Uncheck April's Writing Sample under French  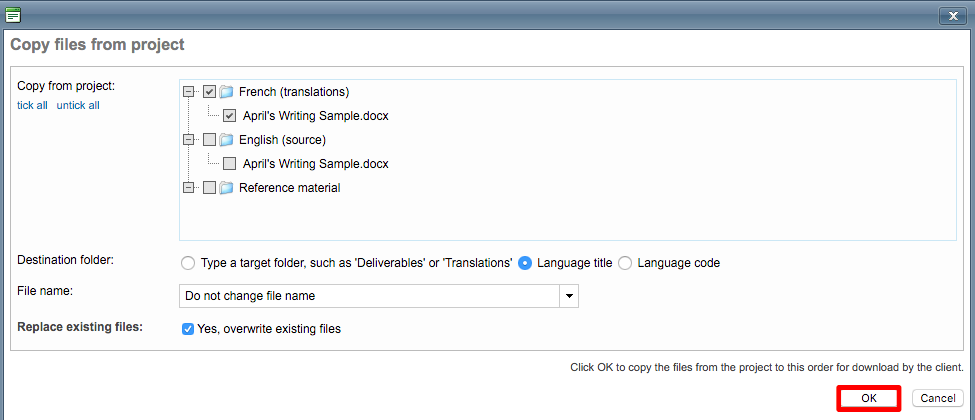(x=230, y=116)
